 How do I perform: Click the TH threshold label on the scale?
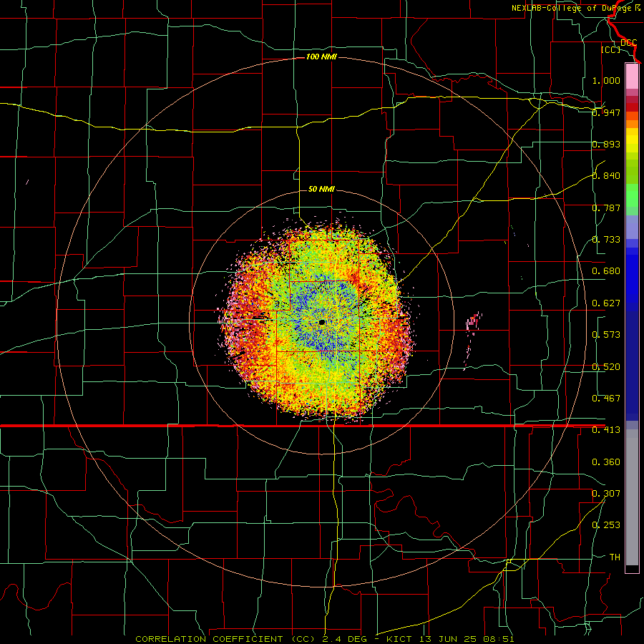coord(615,557)
